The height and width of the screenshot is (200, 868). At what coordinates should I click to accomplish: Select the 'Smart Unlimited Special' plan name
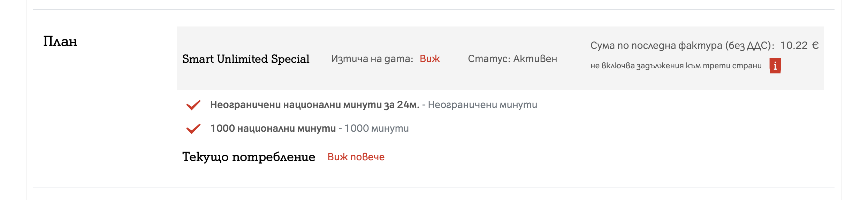[246, 59]
